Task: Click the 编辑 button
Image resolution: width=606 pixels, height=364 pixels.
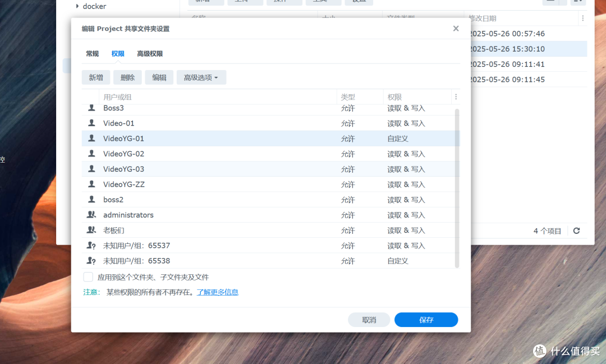Action: tap(159, 77)
